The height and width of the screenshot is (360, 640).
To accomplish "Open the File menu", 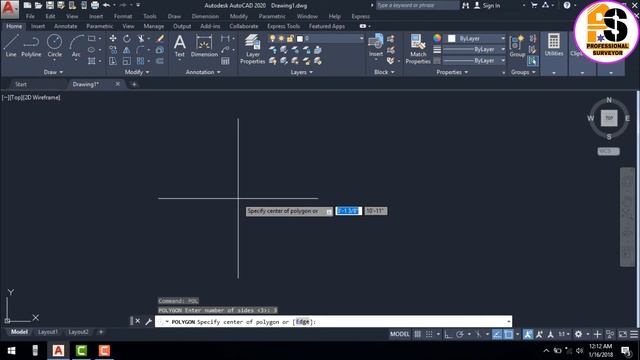I will point(30,16).
